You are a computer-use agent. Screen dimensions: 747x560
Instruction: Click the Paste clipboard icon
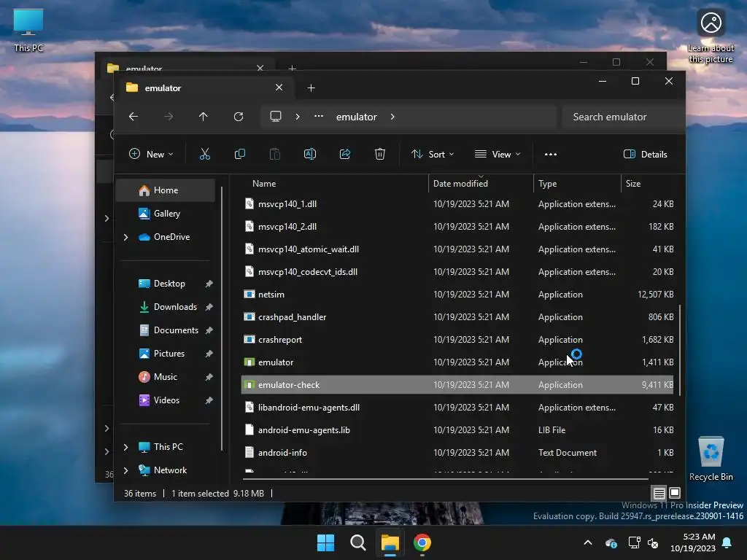click(x=275, y=155)
